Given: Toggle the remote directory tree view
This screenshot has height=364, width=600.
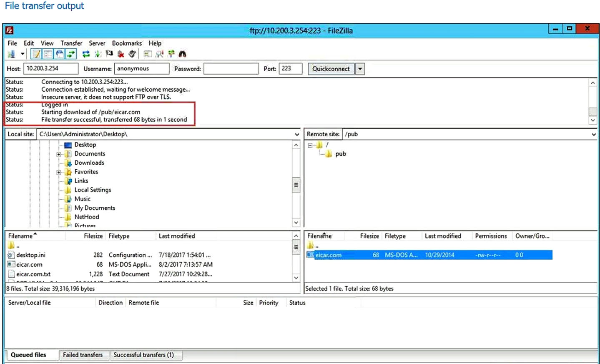Looking at the screenshot, I should [60, 54].
